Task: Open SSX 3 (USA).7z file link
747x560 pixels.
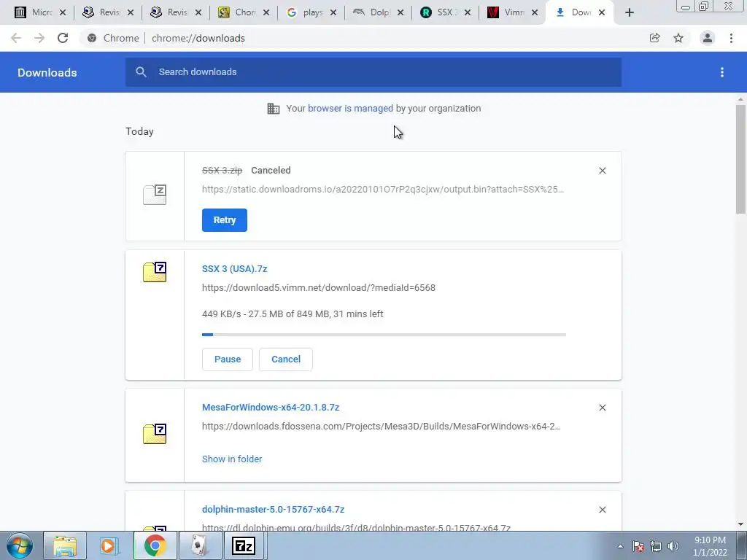Action: tap(234, 268)
